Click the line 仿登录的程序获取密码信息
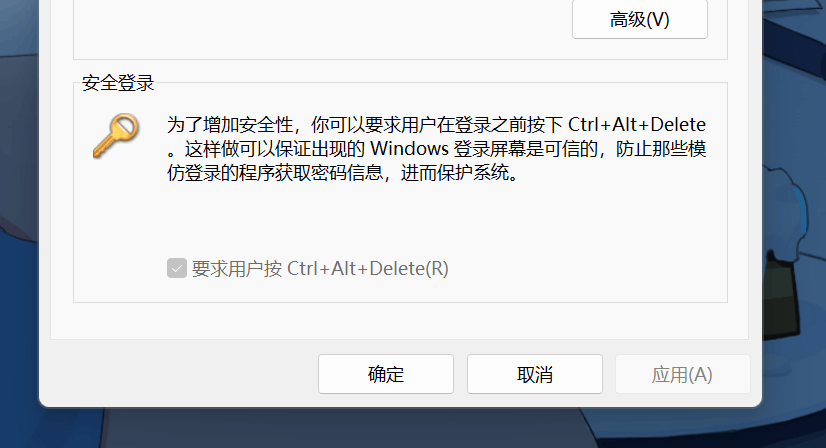 click(275, 172)
